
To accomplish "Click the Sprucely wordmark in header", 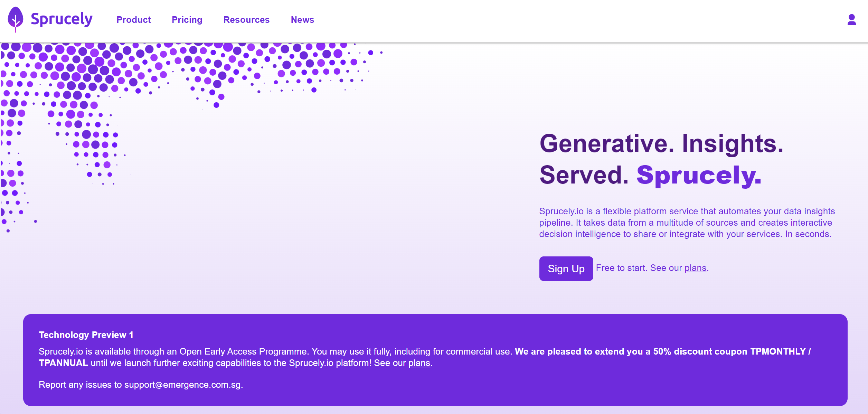I will [62, 19].
